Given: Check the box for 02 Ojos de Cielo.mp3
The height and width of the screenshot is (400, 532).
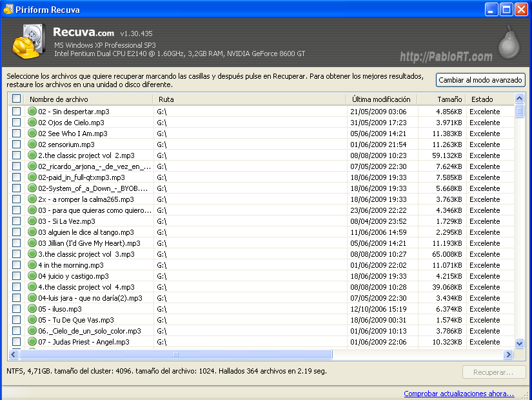Looking at the screenshot, I should pyautogui.click(x=16, y=123).
